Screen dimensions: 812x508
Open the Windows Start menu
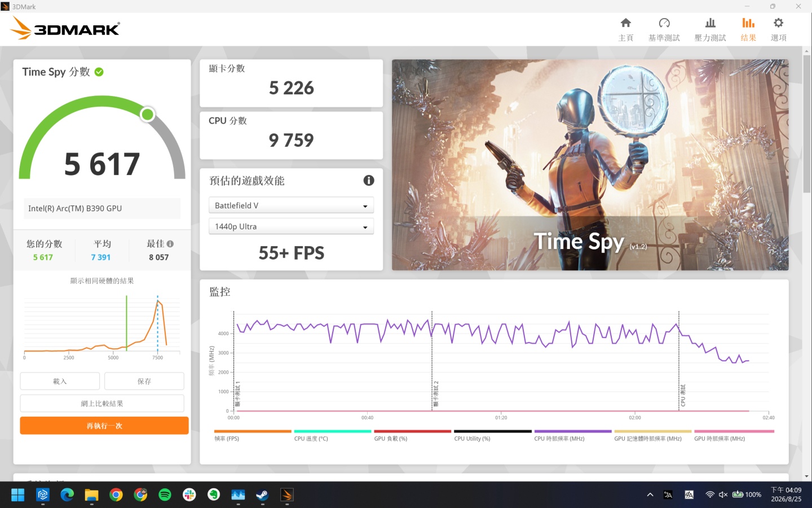pos(17,495)
